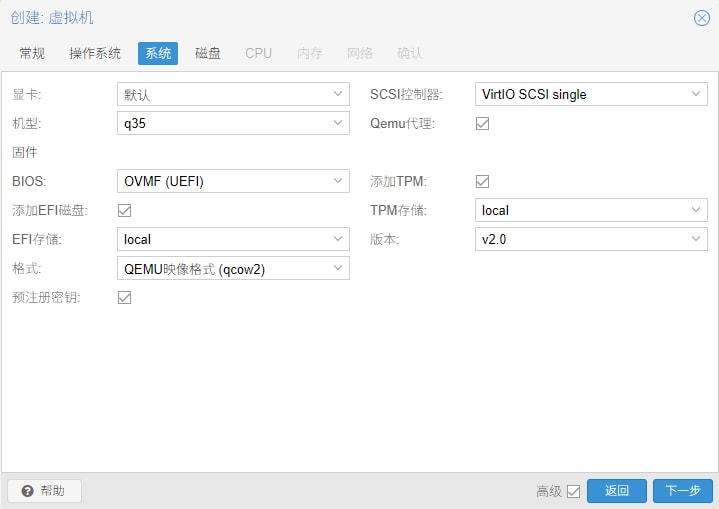Switch to the 操作系统 tab
Image resolution: width=719 pixels, height=509 pixels.
coord(95,53)
